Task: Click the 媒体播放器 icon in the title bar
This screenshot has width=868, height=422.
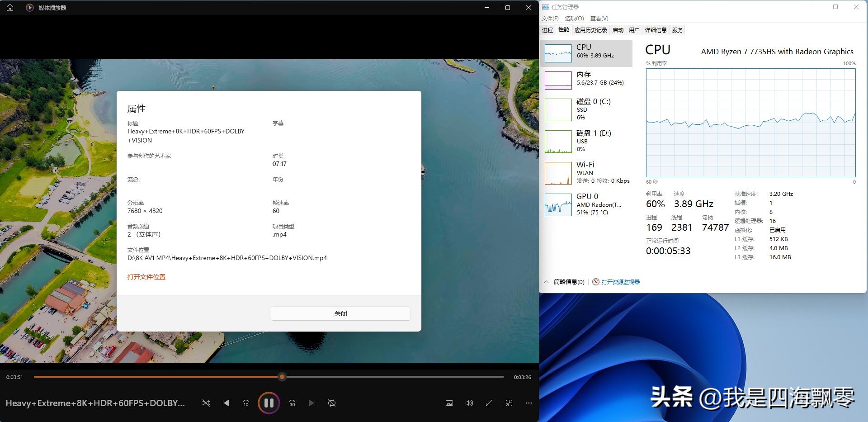Action: coord(30,7)
